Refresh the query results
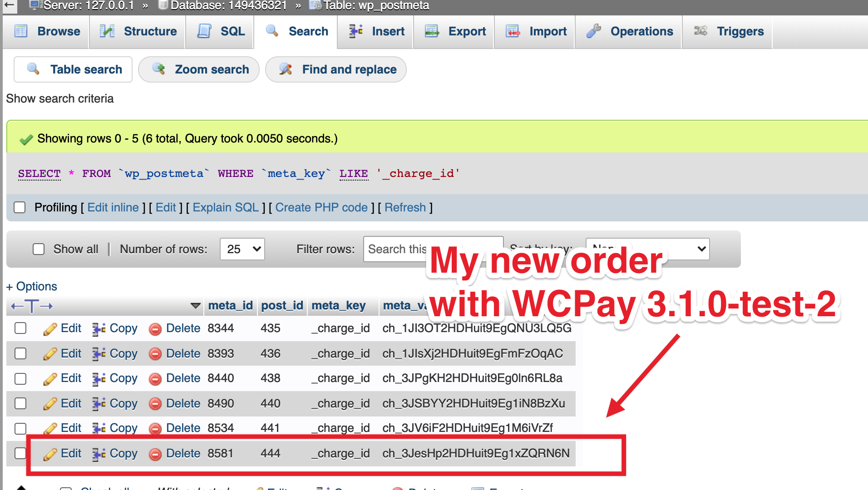Screen dimensions: 868x490 coord(405,207)
